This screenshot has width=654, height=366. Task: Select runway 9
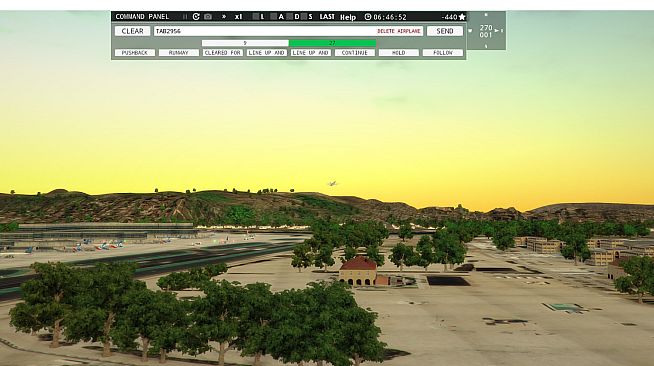[245, 43]
